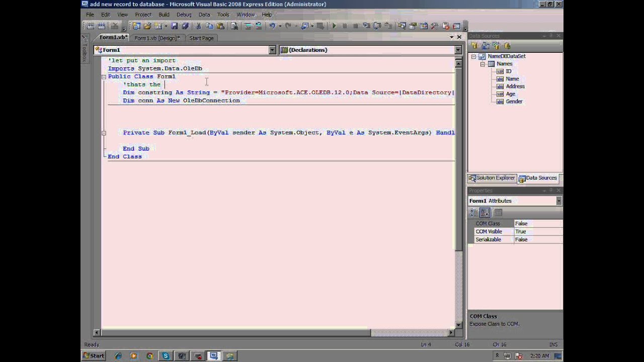Click the code editor horizontal scrollbar thumb
This screenshot has height=362, width=644.
click(x=235, y=332)
